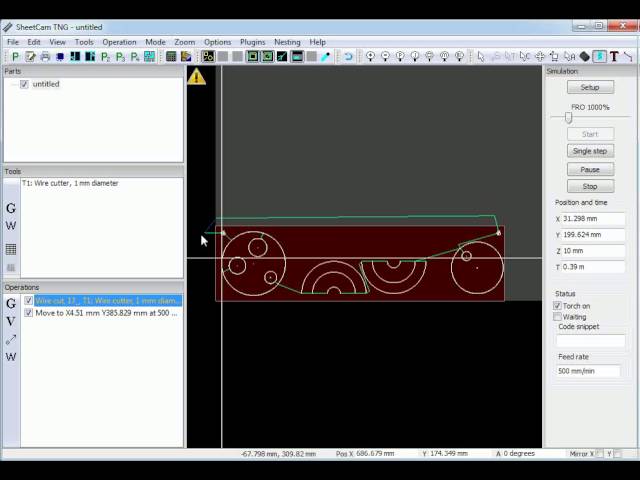Click the Single step button
This screenshot has height=480, width=640.
point(590,151)
